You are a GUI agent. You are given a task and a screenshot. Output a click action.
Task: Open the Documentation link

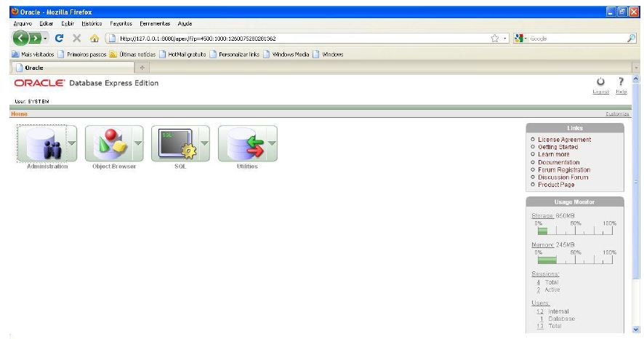pos(558,162)
